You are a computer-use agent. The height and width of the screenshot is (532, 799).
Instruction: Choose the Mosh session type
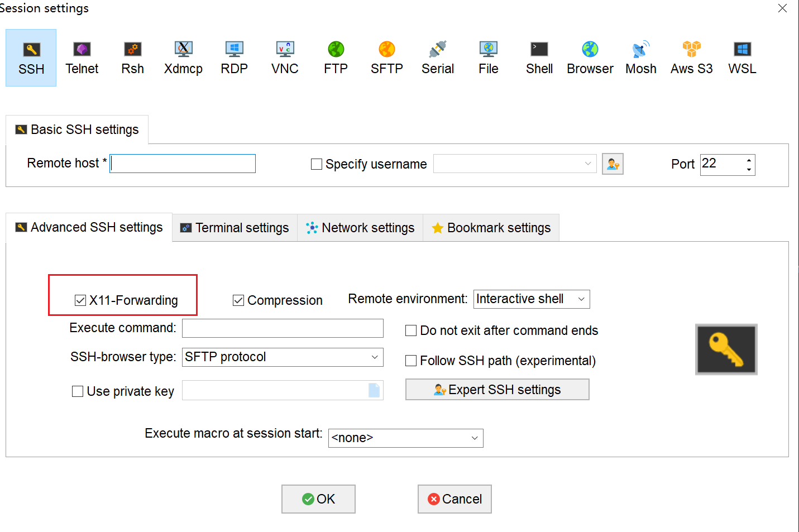coord(640,57)
